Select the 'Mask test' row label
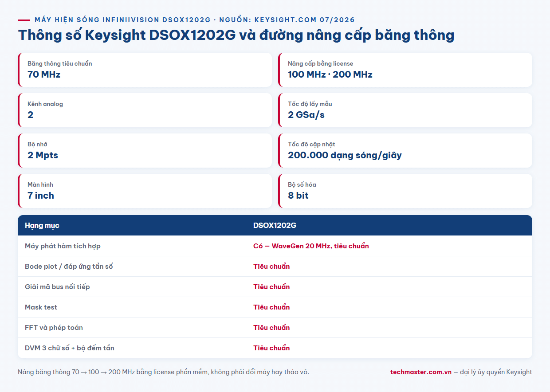Screen dimensions: 550x392 (41, 307)
